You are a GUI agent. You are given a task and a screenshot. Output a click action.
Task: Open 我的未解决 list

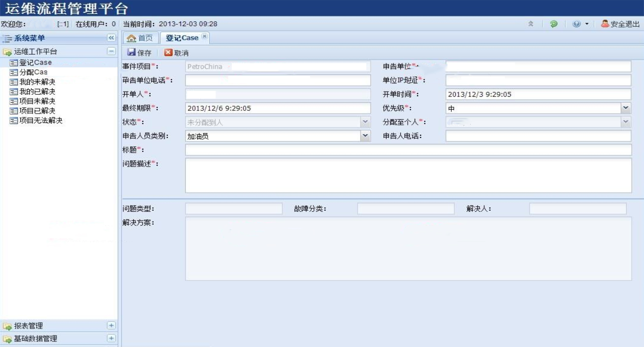coord(37,82)
